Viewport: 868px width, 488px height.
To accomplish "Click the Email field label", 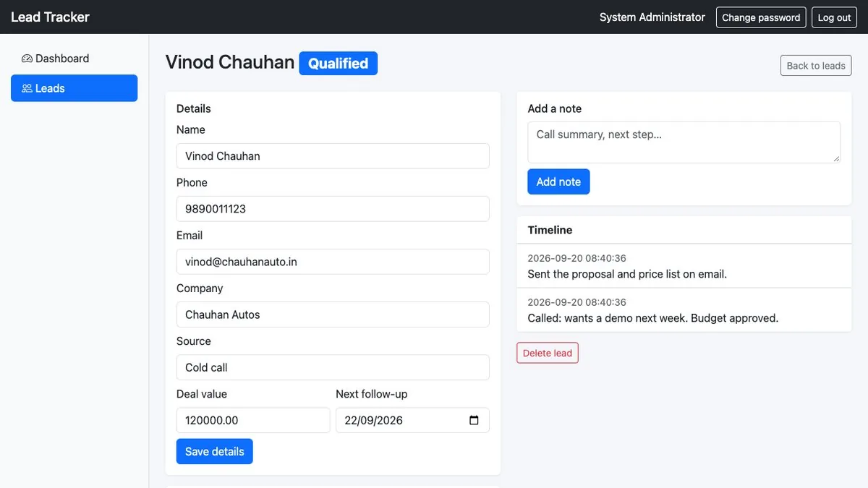I will pos(190,236).
